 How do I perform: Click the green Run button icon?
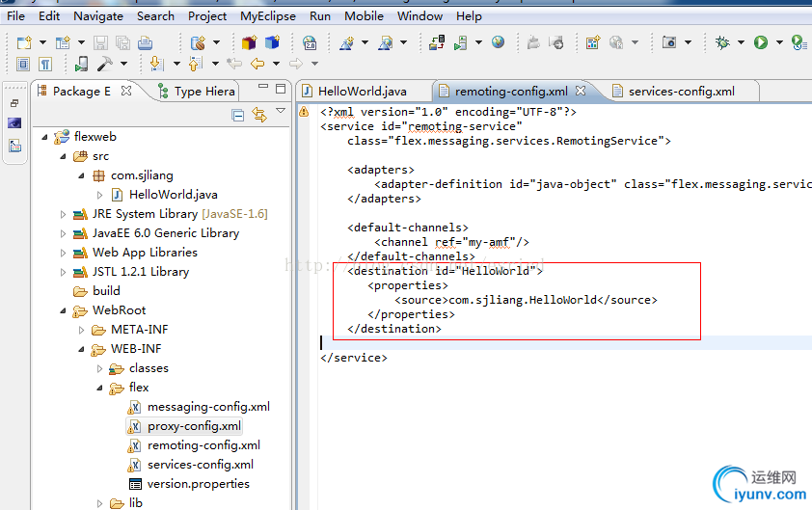[x=761, y=42]
